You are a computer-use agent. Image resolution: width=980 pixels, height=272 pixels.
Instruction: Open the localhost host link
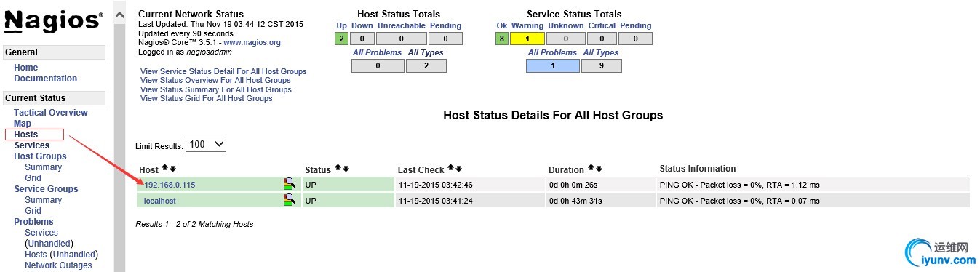pos(160,201)
